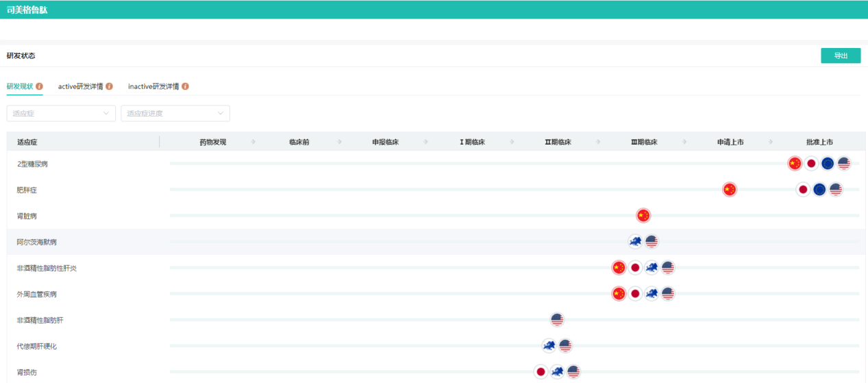The width and height of the screenshot is (868, 383).
Task: Click info icon beside 研发现状 tab
Action: point(39,86)
